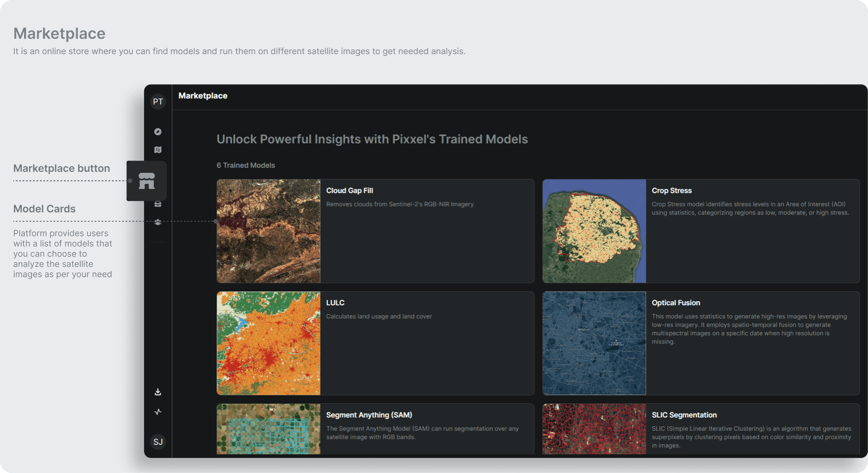Click 'Removes clouds from Sentinel-2's' description
The image size is (868, 473).
point(400,204)
